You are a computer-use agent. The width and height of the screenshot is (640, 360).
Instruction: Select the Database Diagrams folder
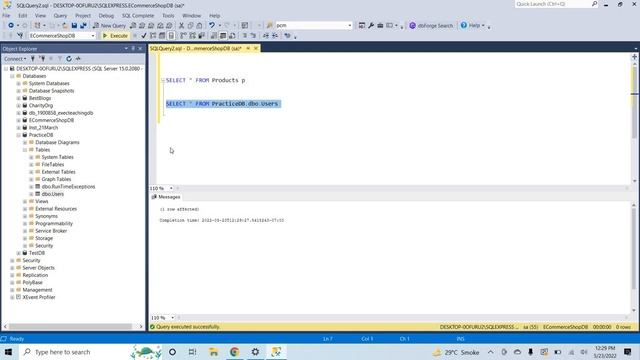pos(57,142)
